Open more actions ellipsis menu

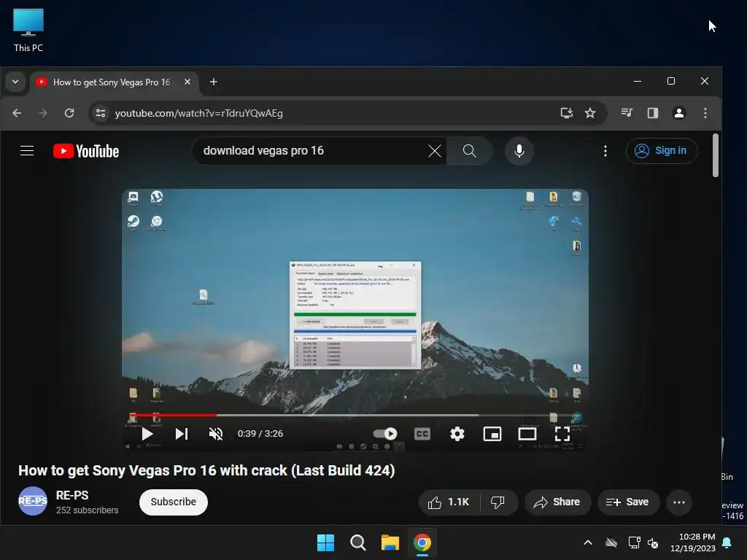(x=679, y=502)
